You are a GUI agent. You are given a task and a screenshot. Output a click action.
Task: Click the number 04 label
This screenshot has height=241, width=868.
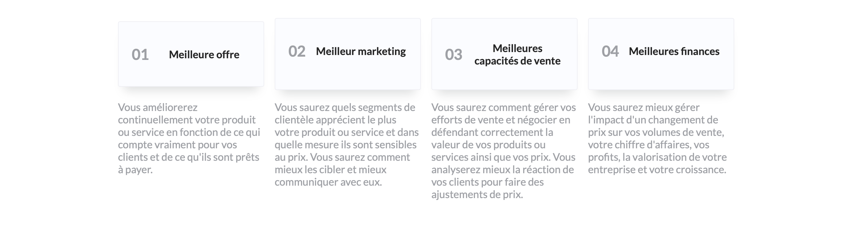(x=610, y=51)
